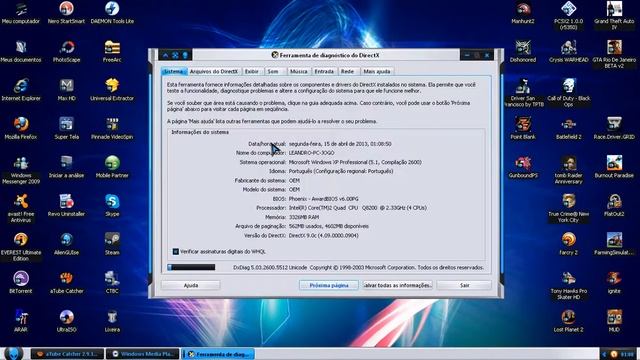Select the FreeArc desktop icon
Viewport: 640px width, 360px height.
coord(112,51)
